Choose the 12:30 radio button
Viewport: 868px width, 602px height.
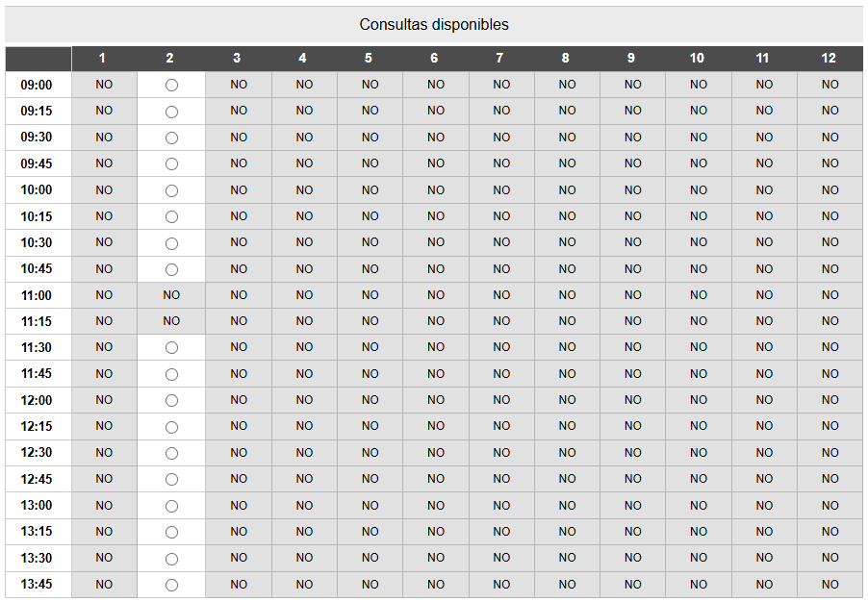(171, 453)
